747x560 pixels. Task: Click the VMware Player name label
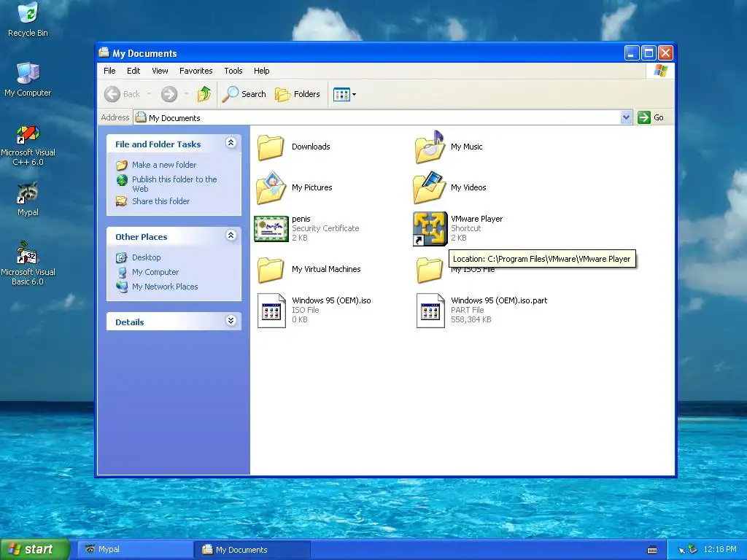pos(476,219)
